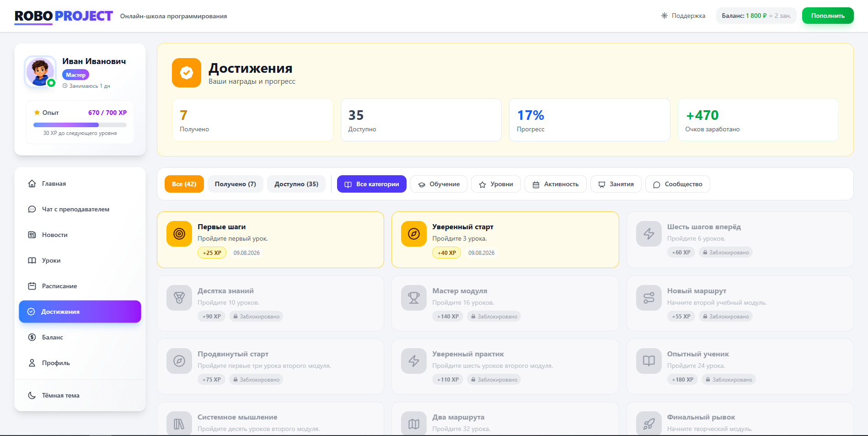
Task: Click the orange badge icon beside Достижения heading
Action: pos(187,73)
